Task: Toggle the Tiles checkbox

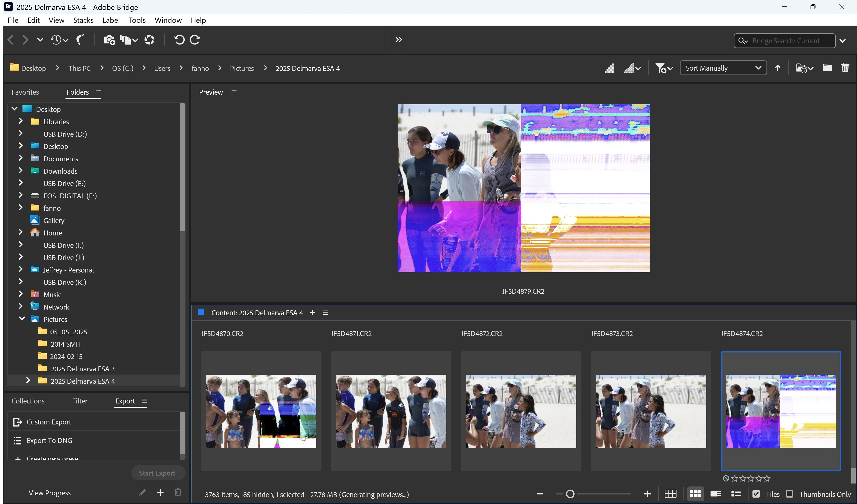Action: coord(756,494)
